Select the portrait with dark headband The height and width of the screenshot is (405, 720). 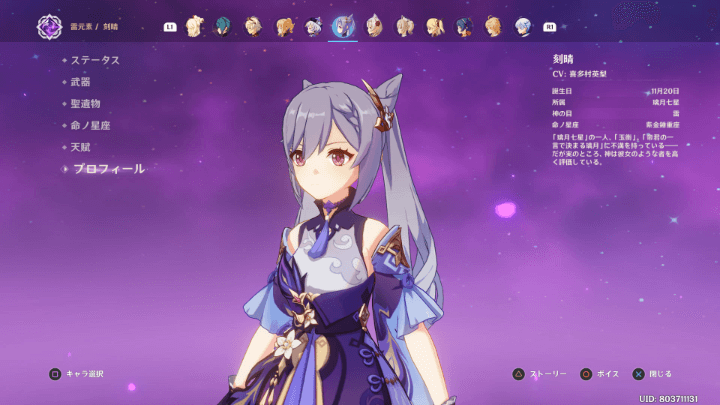pyautogui.click(x=253, y=26)
